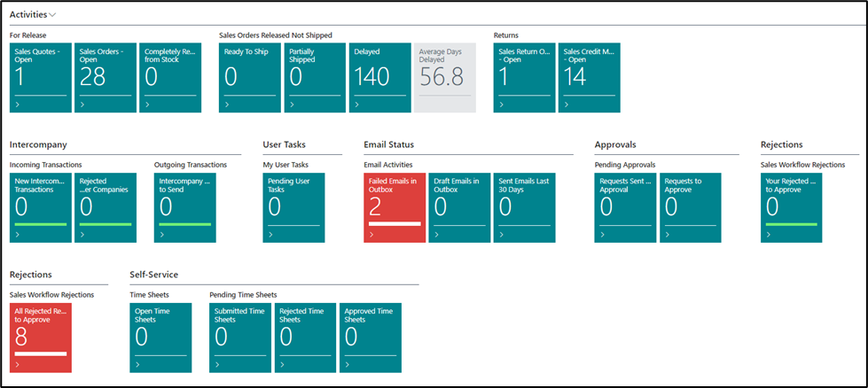Click chevron arrow on Draft Emails in Outbox tile
The width and height of the screenshot is (868, 388).
[437, 235]
